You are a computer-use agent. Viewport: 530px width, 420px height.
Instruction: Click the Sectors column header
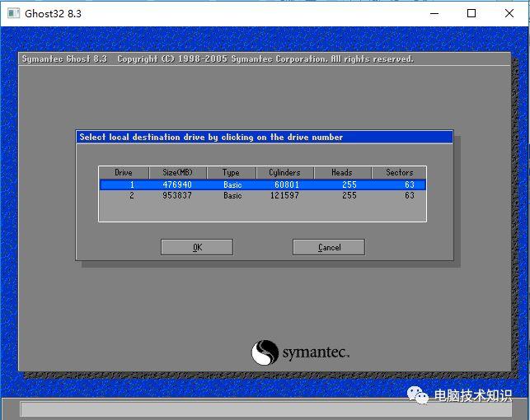(x=399, y=172)
